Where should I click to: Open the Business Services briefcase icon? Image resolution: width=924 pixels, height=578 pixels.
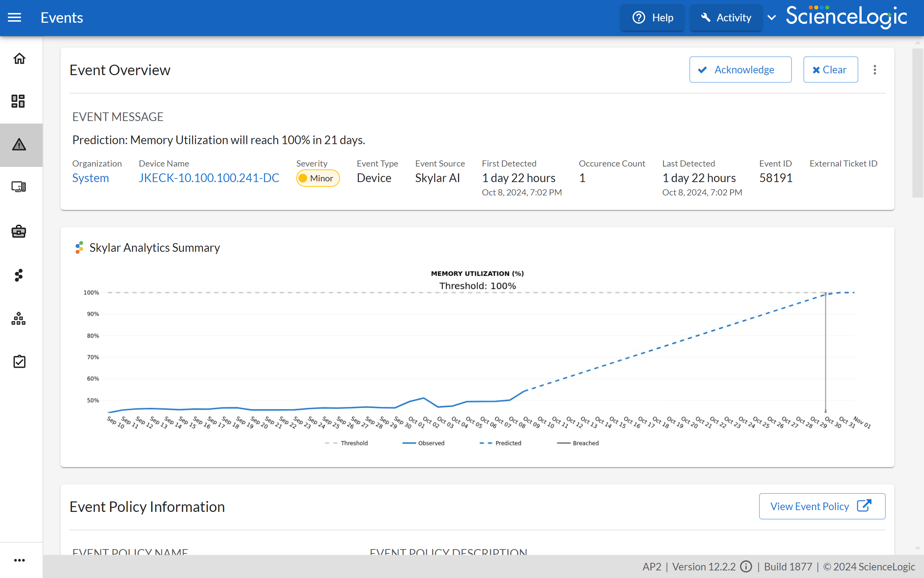(18, 231)
